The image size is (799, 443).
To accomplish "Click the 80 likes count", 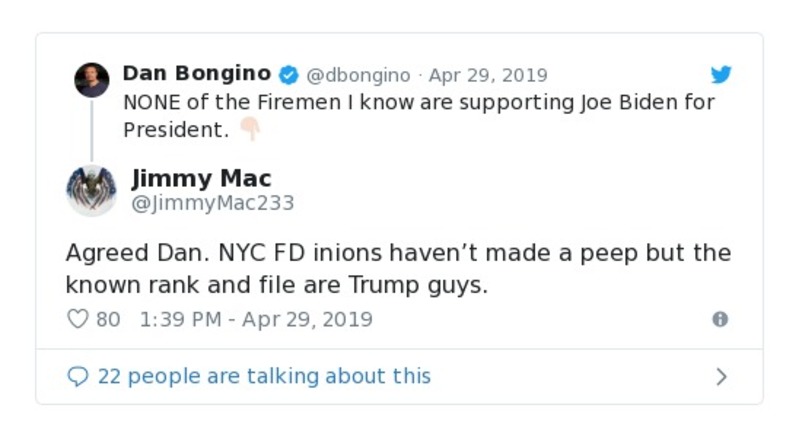I will [x=108, y=319].
